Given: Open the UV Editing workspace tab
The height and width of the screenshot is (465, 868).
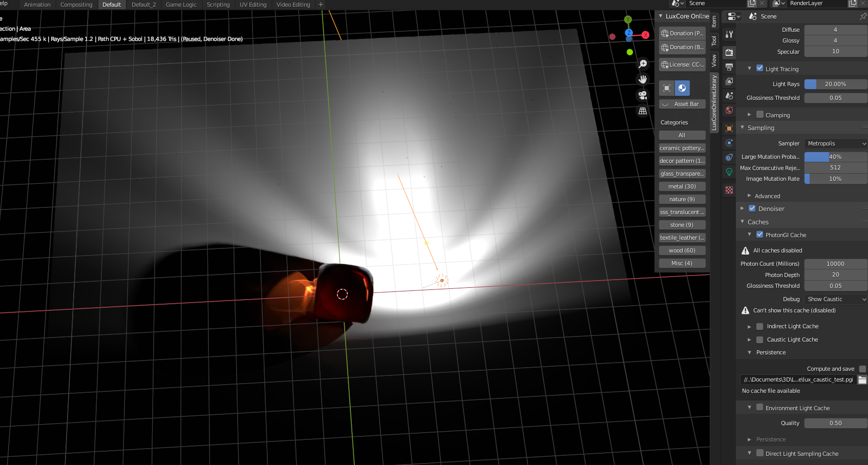Looking at the screenshot, I should [253, 5].
